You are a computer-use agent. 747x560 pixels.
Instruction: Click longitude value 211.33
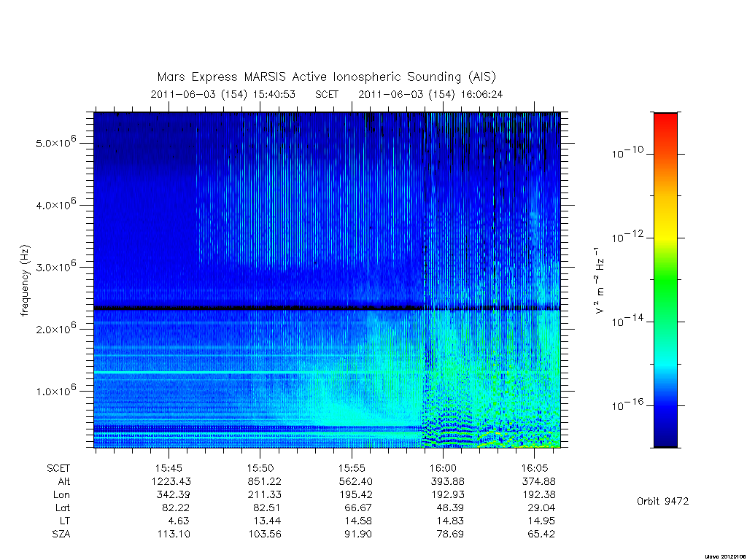click(264, 495)
